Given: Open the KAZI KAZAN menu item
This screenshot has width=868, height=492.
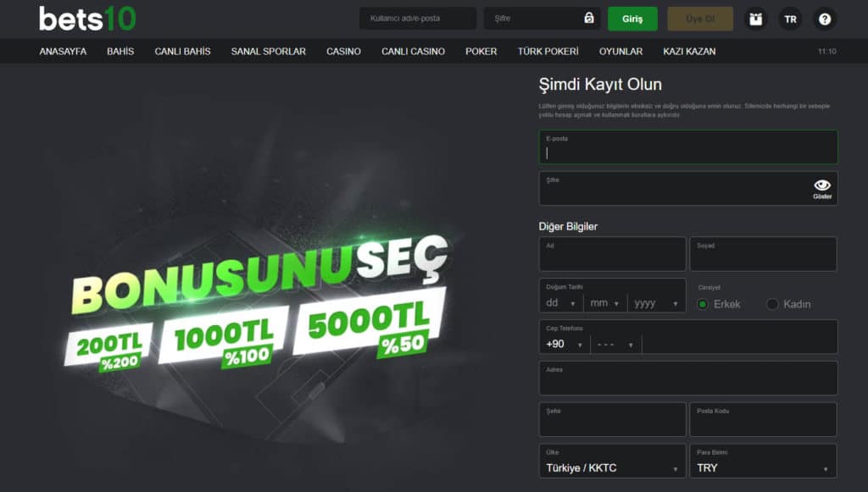Looking at the screenshot, I should pyautogui.click(x=689, y=52).
